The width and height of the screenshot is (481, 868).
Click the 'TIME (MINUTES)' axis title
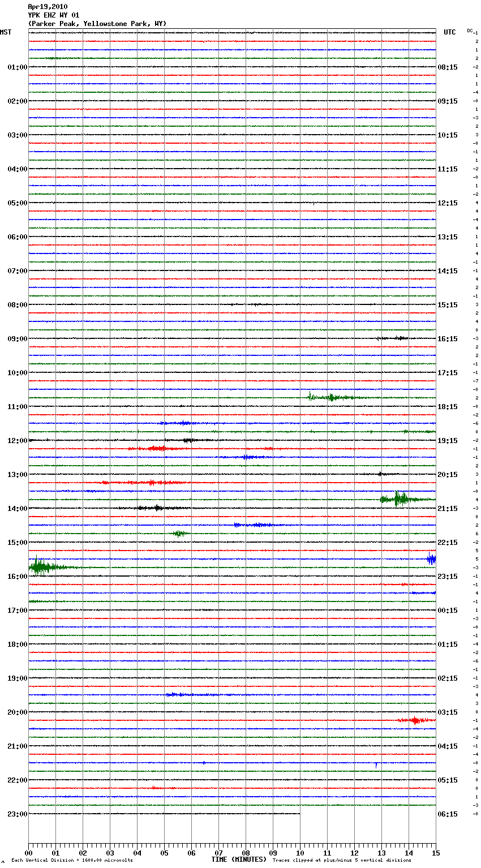click(239, 860)
